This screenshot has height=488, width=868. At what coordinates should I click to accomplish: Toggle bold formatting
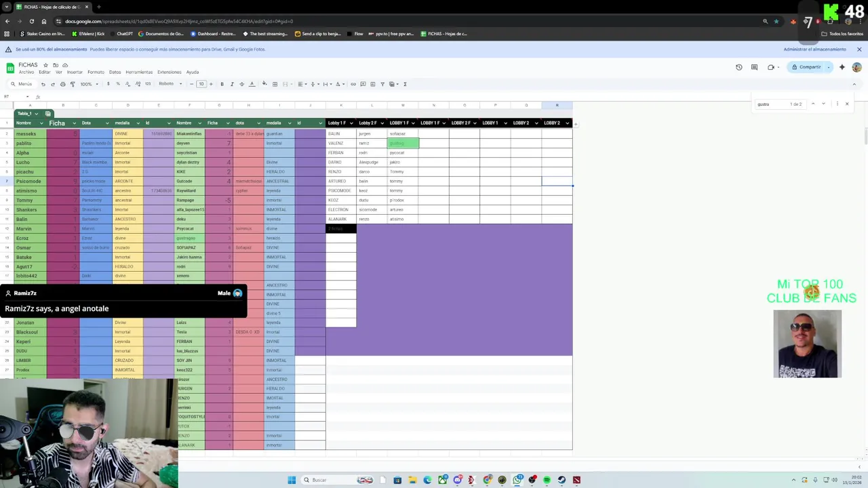pyautogui.click(x=222, y=84)
